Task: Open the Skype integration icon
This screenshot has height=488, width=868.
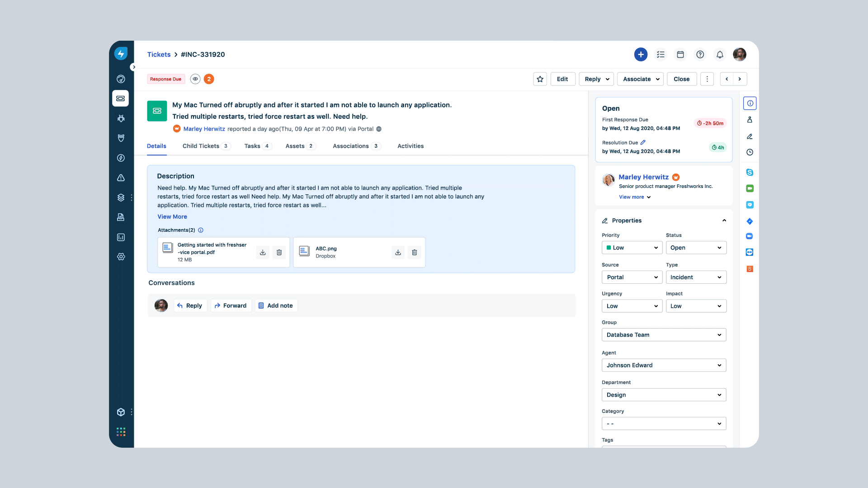Action: (750, 172)
